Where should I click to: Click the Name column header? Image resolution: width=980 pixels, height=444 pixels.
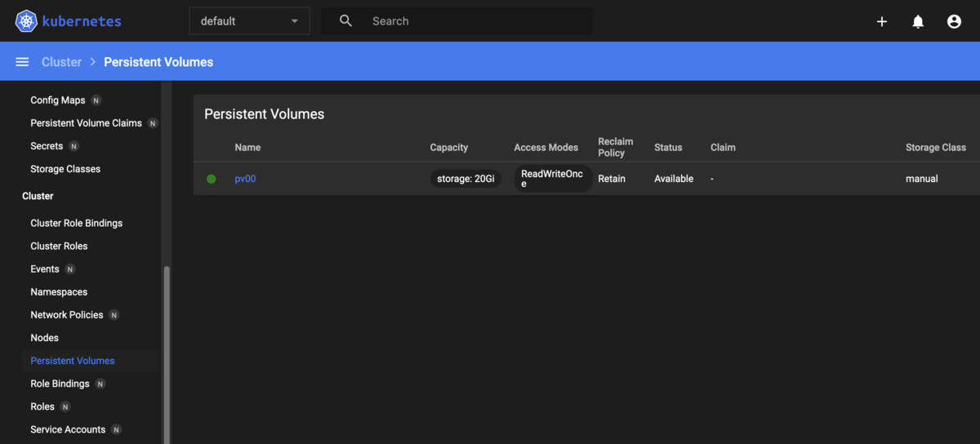point(247,148)
